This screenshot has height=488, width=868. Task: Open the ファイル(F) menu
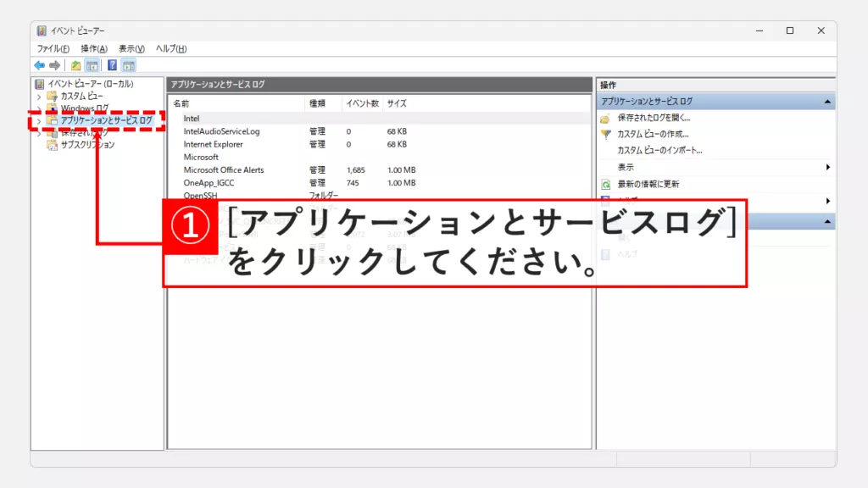click(x=53, y=48)
